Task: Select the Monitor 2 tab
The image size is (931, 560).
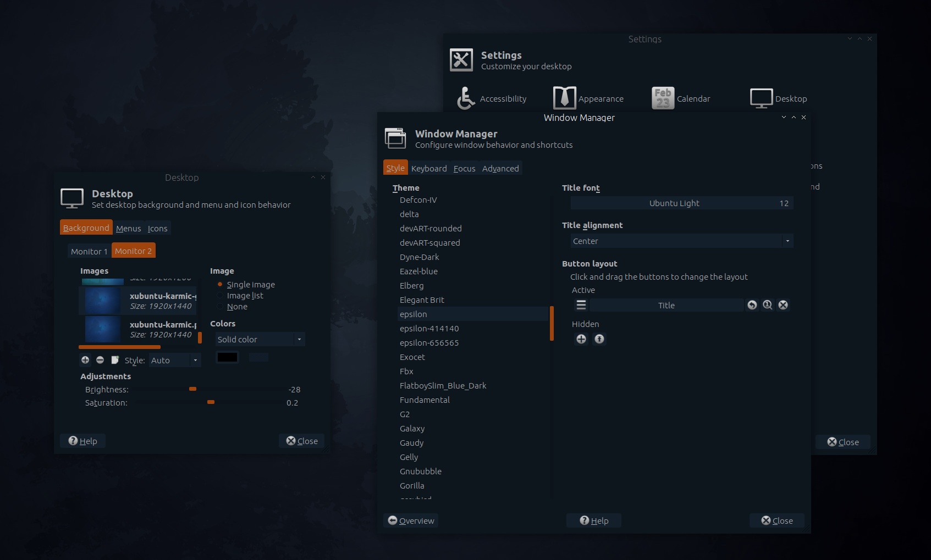Action: (133, 251)
